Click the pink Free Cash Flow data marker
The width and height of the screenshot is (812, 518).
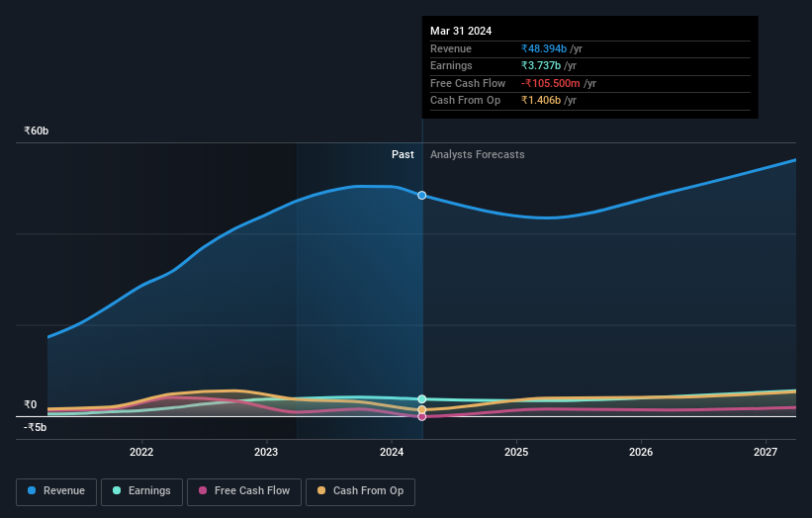click(422, 416)
